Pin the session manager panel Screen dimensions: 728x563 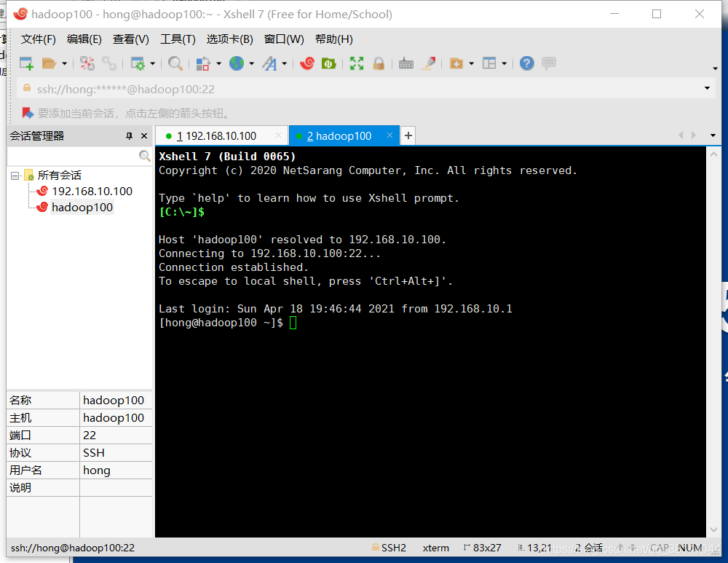click(x=130, y=136)
